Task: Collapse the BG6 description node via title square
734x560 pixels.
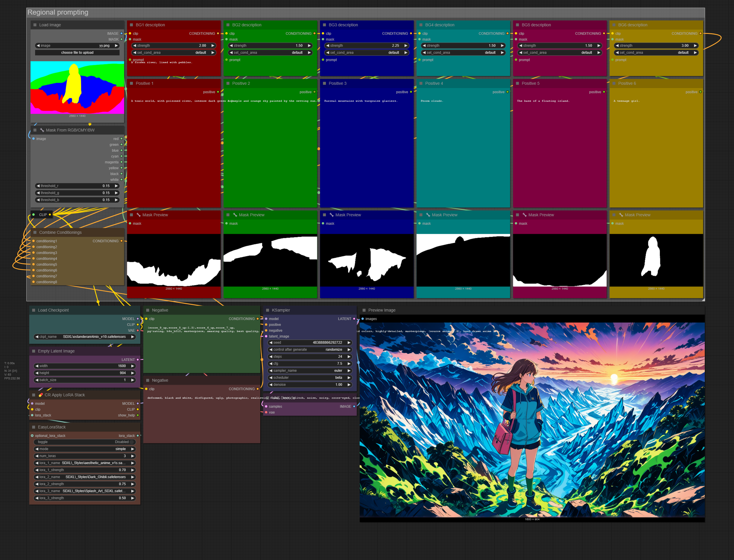Action: coord(614,25)
